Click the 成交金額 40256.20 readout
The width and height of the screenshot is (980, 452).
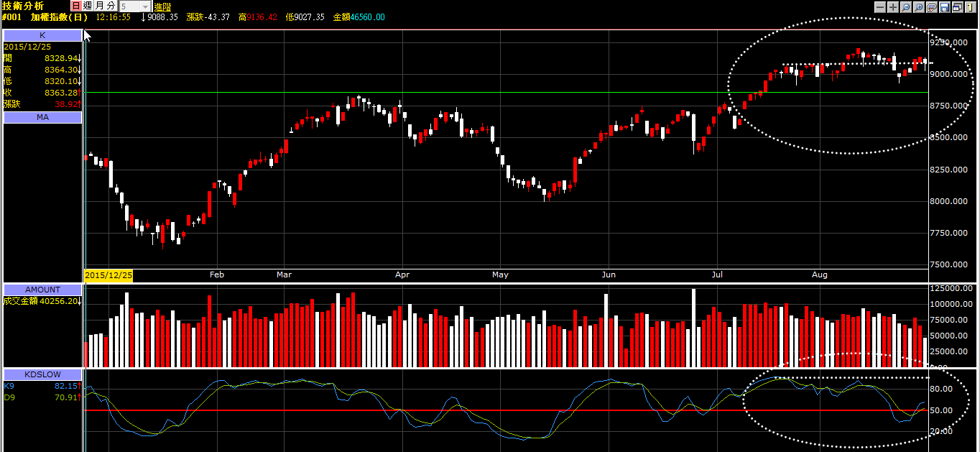point(42,301)
